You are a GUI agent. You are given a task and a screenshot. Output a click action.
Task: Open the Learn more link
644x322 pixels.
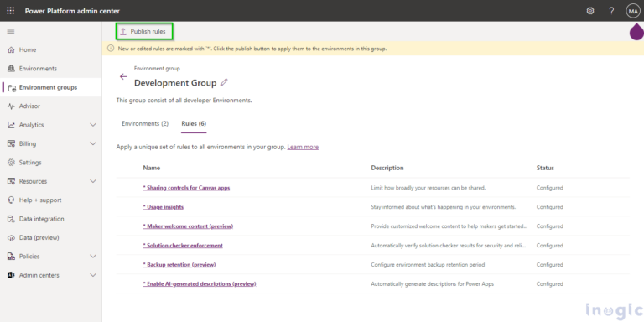[303, 147]
